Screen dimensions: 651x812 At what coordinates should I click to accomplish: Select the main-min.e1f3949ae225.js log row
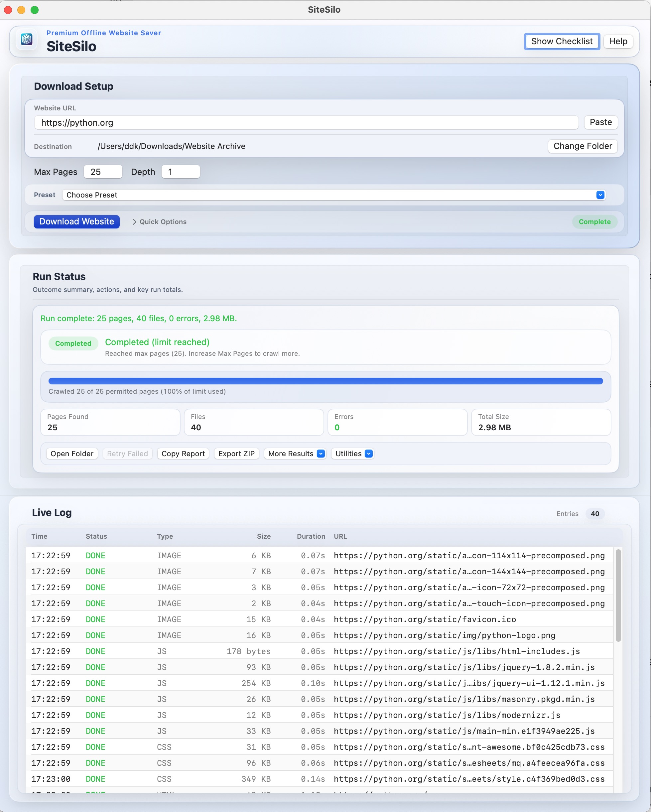pyautogui.click(x=319, y=731)
